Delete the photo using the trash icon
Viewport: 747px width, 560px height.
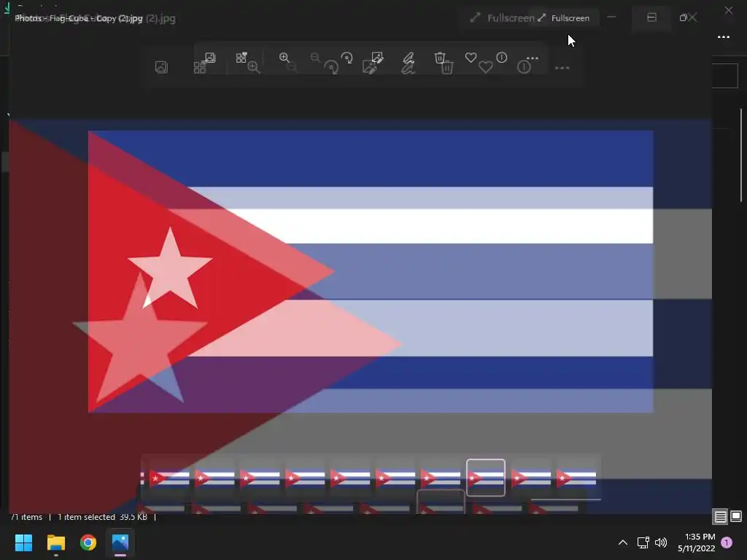(440, 58)
